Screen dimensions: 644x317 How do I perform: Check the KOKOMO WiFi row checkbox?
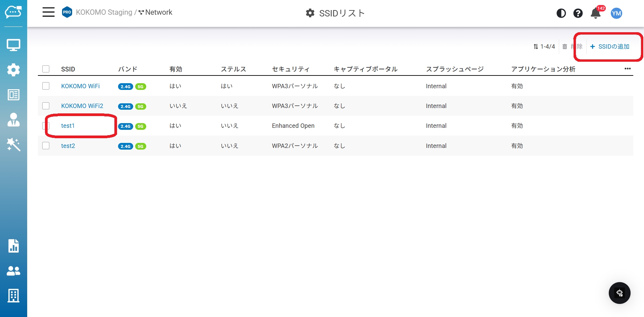[46, 86]
